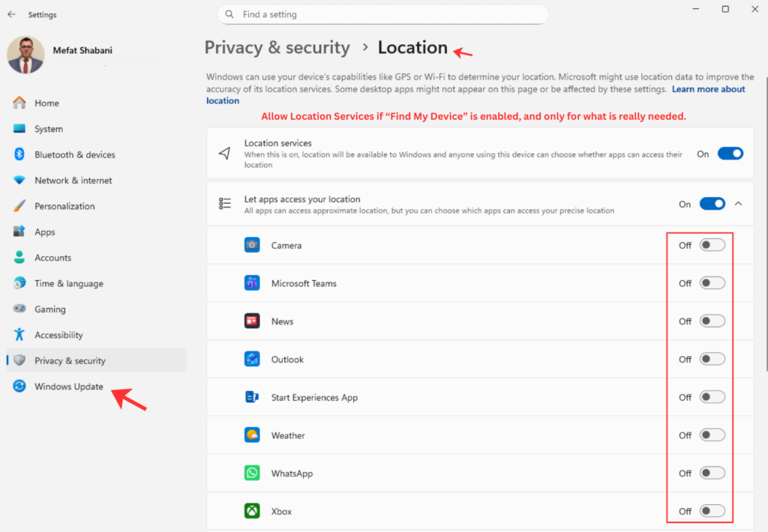Click the Xbox app icon
This screenshot has height=532, width=768.
252,512
